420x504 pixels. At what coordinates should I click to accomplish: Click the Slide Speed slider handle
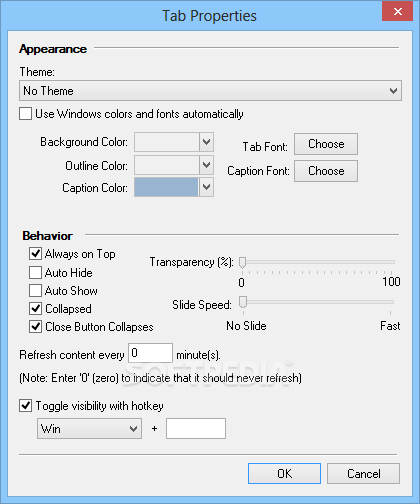click(x=243, y=302)
